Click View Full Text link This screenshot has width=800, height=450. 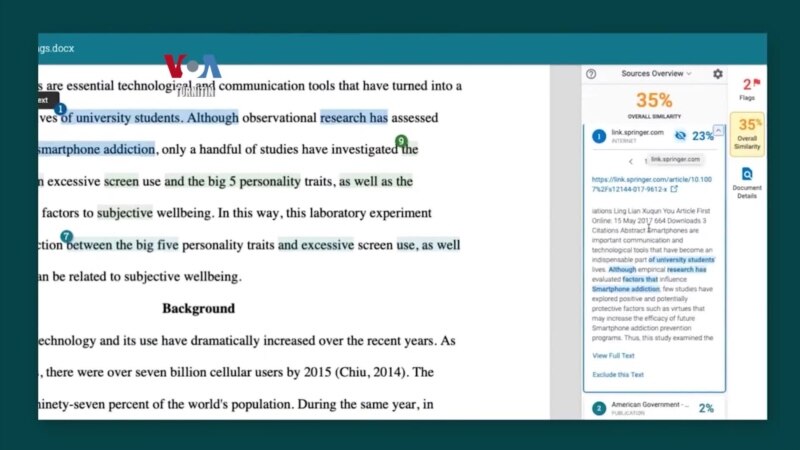click(x=613, y=356)
